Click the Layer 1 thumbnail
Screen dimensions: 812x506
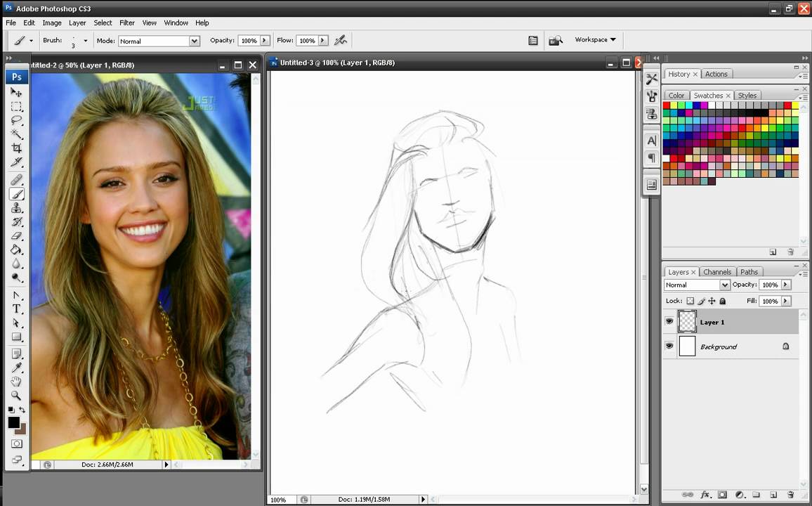[x=686, y=321]
